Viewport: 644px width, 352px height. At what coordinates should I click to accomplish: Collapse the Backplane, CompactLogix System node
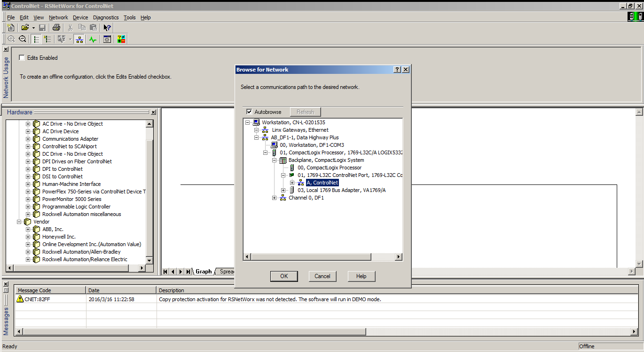click(274, 160)
